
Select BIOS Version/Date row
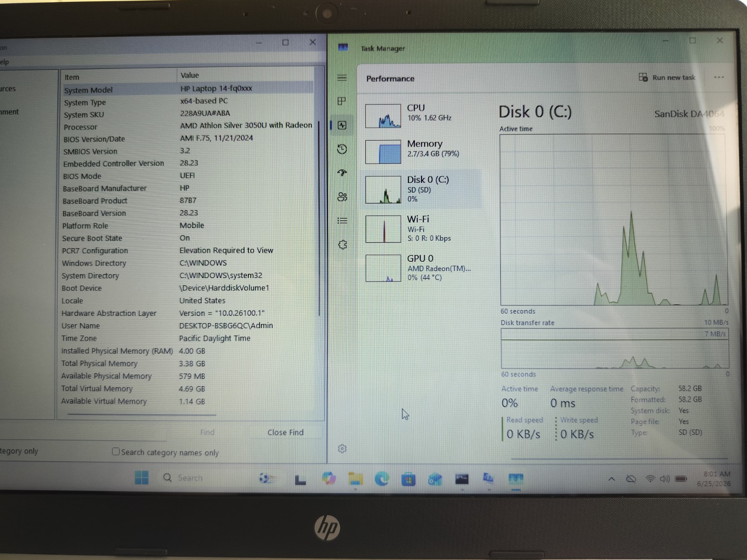[188, 139]
